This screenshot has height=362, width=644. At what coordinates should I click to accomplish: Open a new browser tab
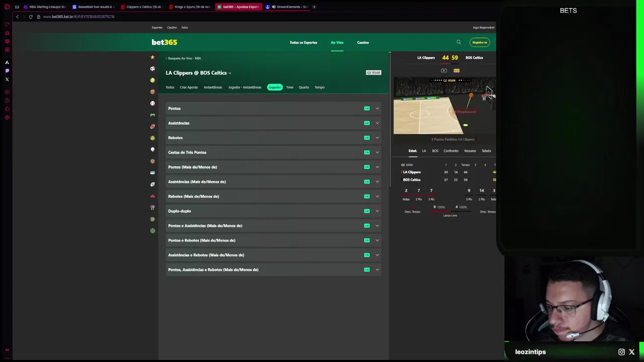(x=314, y=7)
